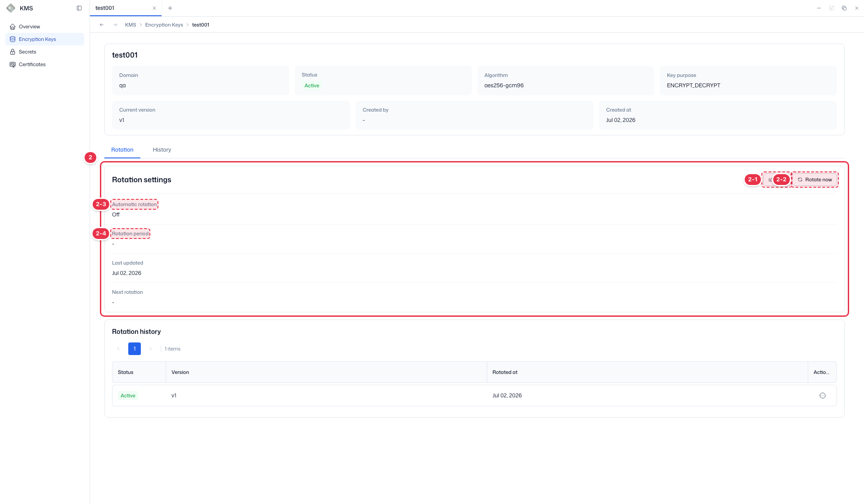Go back using the left arrow
The image size is (864, 504).
point(102,25)
